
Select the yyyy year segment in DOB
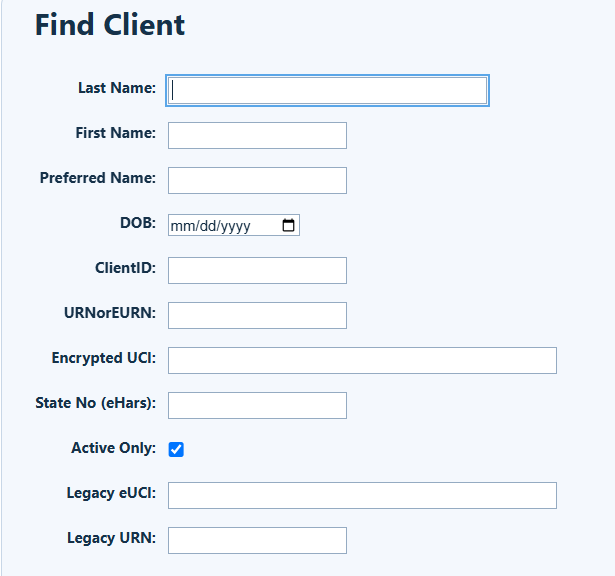coord(235,226)
